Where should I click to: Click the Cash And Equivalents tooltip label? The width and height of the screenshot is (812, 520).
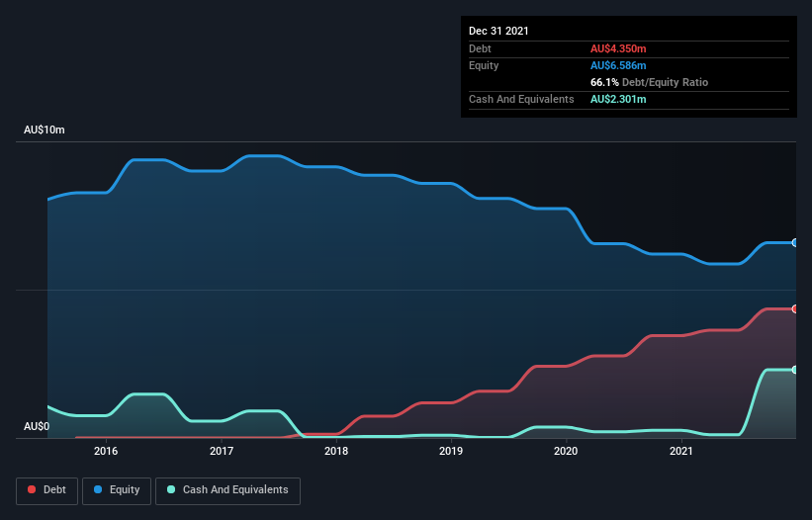(x=521, y=99)
